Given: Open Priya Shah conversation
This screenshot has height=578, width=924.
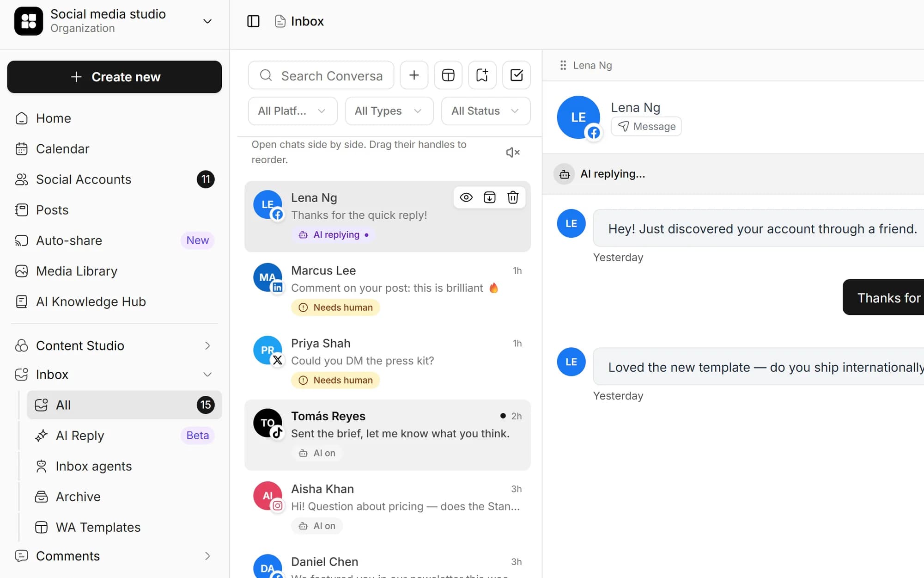Looking at the screenshot, I should point(388,362).
